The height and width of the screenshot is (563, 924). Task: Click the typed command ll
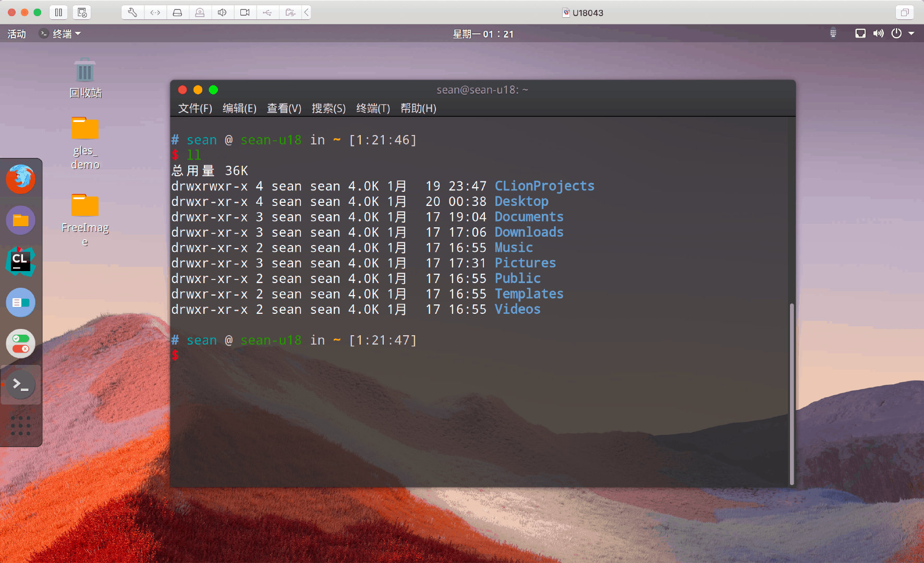click(x=193, y=155)
